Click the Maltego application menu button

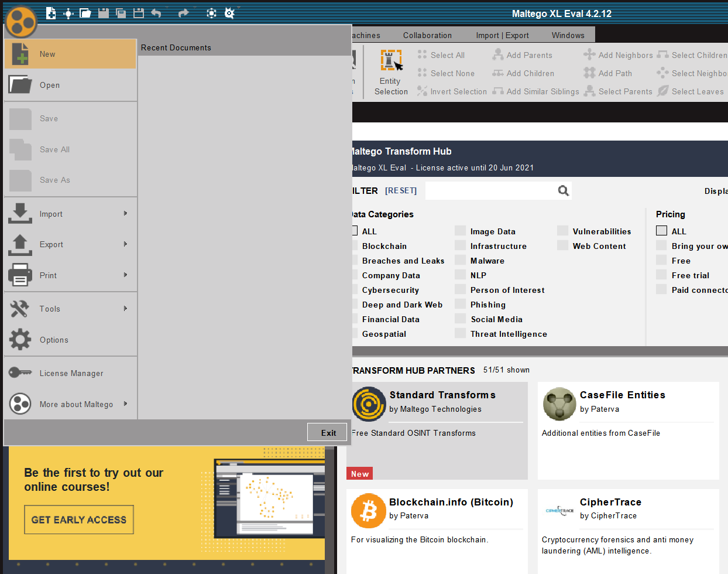pyautogui.click(x=21, y=22)
